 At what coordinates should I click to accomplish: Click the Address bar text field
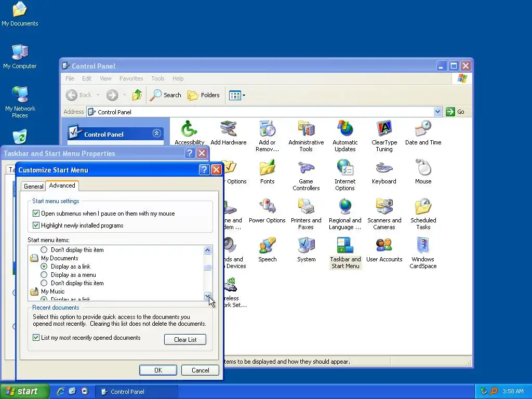260,112
